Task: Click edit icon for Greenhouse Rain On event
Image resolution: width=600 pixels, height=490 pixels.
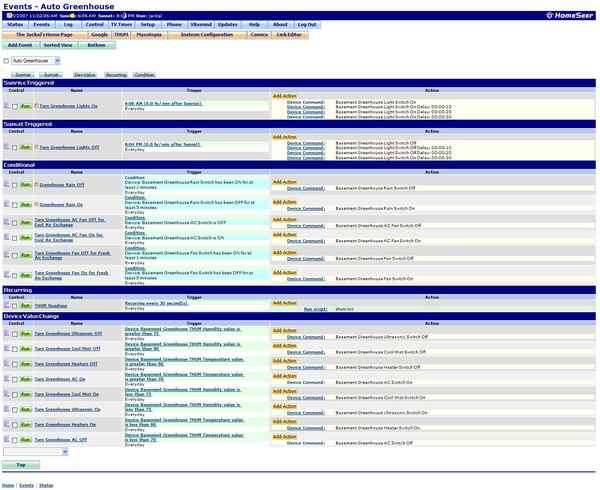Action: (x=7, y=204)
